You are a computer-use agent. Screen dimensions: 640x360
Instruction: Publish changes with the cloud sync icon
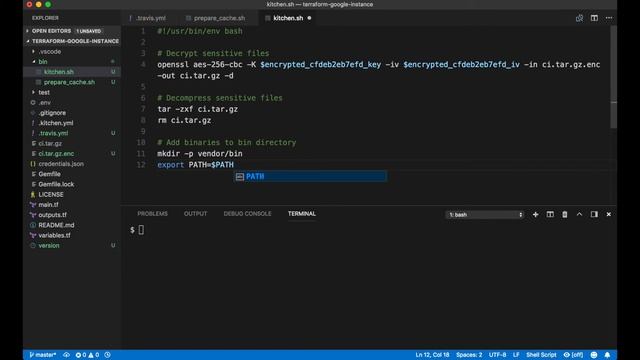pos(66,355)
